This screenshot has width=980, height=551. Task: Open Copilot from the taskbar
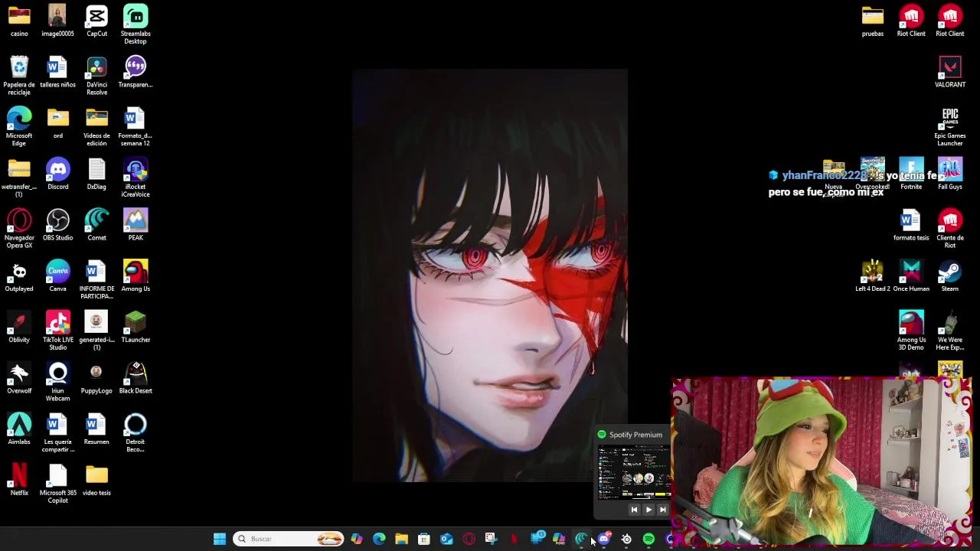tap(357, 539)
